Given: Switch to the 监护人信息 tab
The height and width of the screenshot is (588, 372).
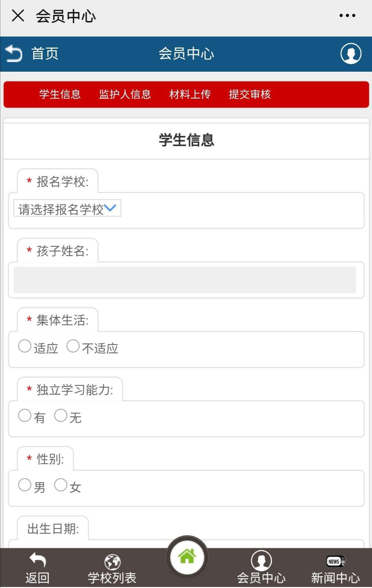Looking at the screenshot, I should click(x=125, y=94).
